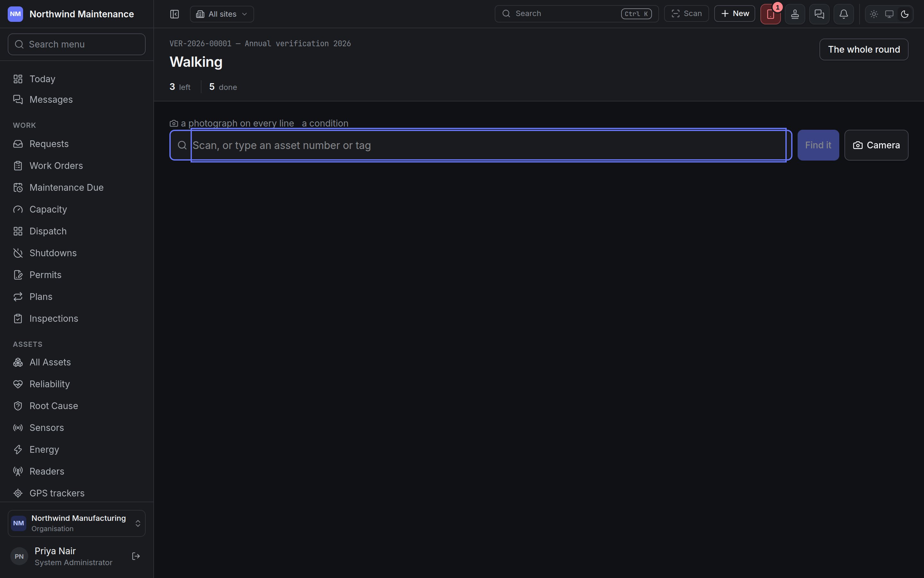Switch to light theme sun icon
This screenshot has height=578, width=924.
point(874,14)
